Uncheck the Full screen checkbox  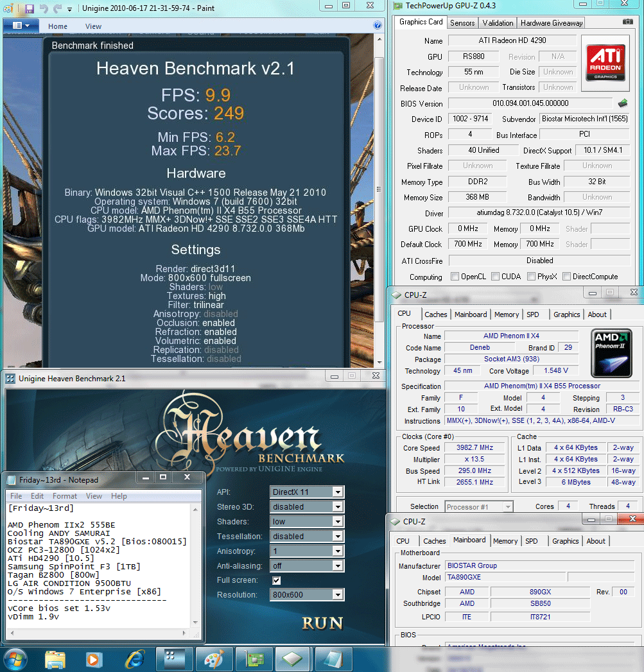pos(277,580)
